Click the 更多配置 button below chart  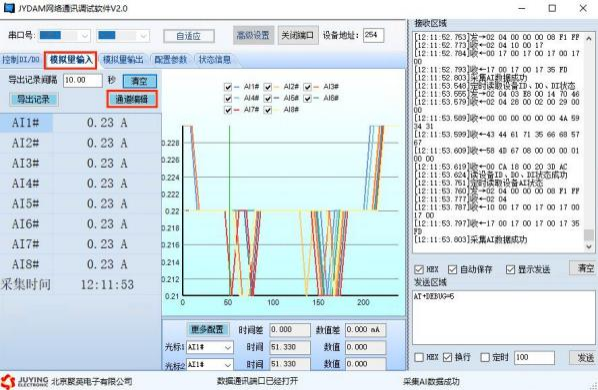click(x=207, y=329)
